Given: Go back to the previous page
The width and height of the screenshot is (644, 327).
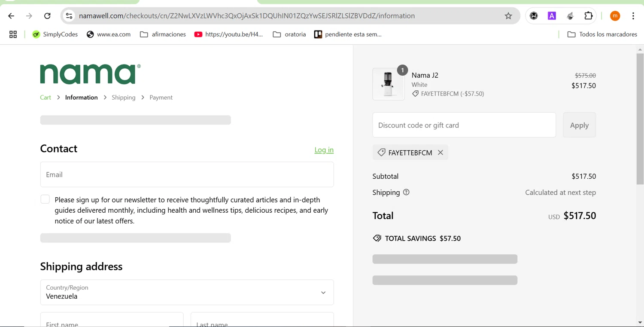Looking at the screenshot, I should [x=11, y=16].
